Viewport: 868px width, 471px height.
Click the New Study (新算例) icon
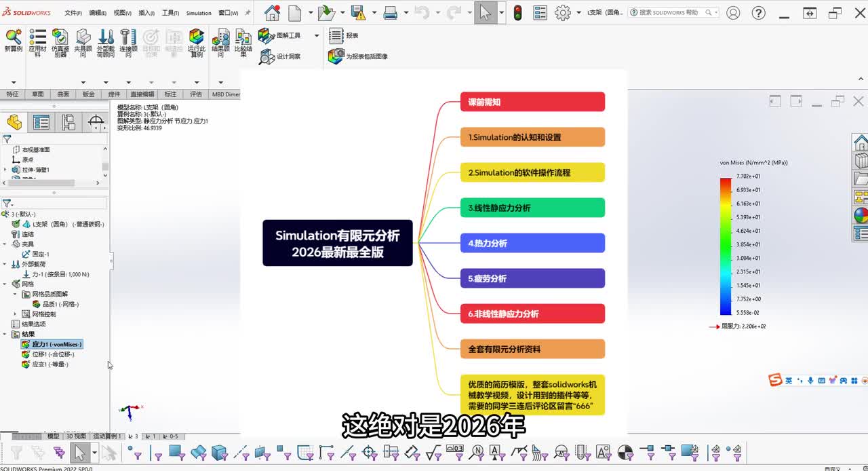click(14, 41)
